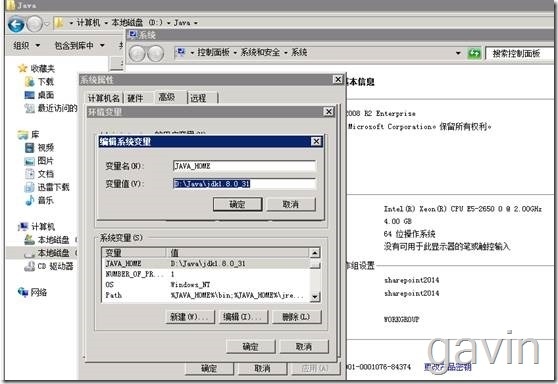Click scroll up arrow of system variables list

click(315, 253)
